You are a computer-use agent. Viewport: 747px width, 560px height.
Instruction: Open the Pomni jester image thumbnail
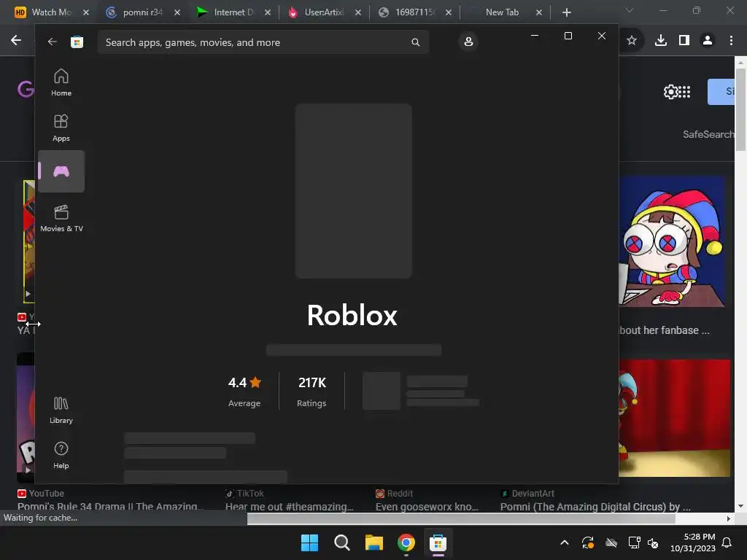[x=672, y=241]
